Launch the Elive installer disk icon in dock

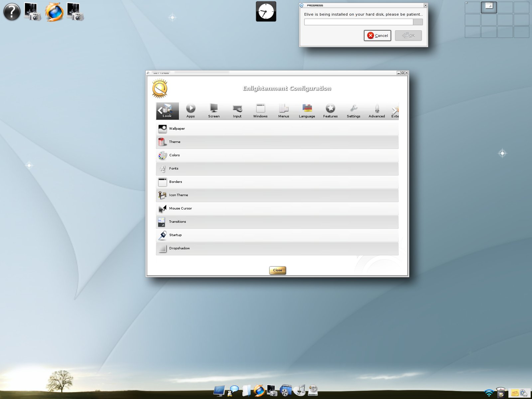tap(313, 390)
